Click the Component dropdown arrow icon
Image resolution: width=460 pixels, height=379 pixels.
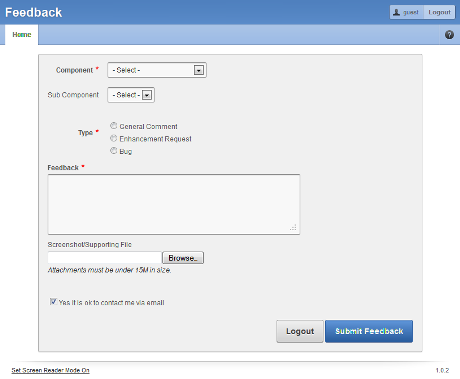point(199,70)
